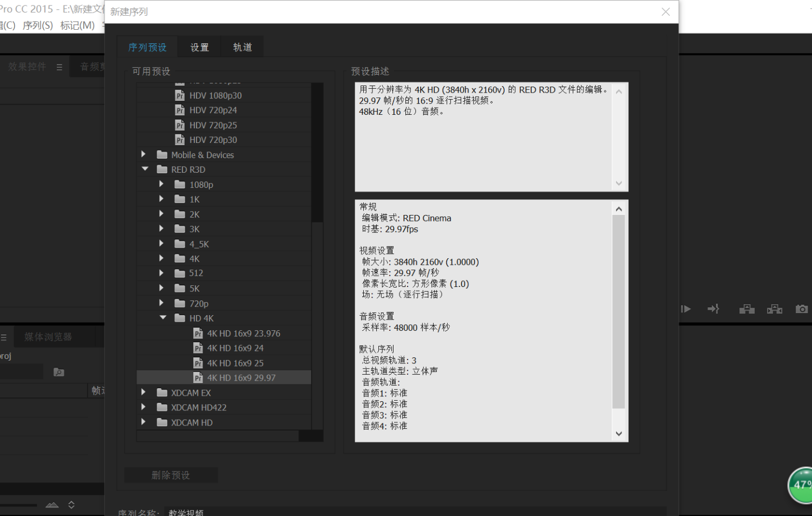
Task: Click the XDCAM HD422 folder icon
Action: 162,407
